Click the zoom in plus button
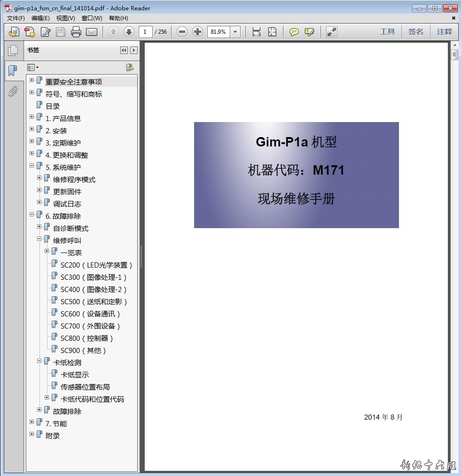The height and width of the screenshot is (476, 461). tap(198, 32)
